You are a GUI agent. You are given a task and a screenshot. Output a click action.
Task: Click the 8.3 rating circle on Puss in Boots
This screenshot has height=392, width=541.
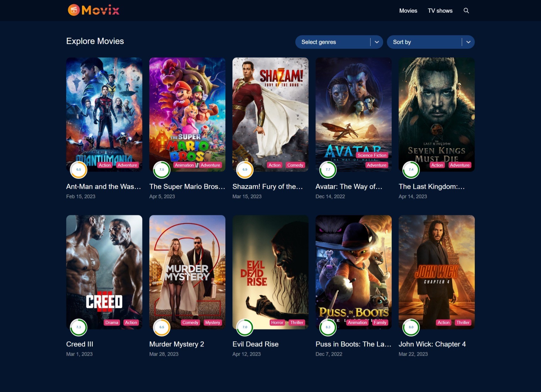coord(328,327)
